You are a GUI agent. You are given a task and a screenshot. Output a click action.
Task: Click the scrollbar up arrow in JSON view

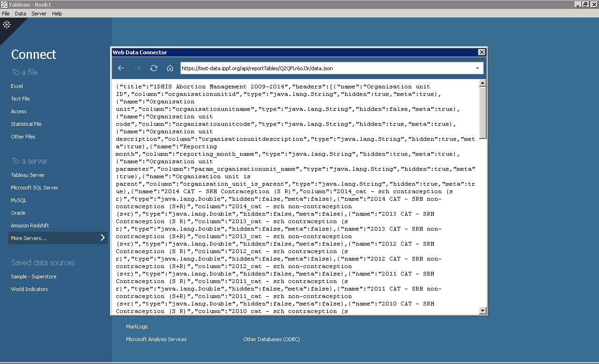pyautogui.click(x=483, y=83)
